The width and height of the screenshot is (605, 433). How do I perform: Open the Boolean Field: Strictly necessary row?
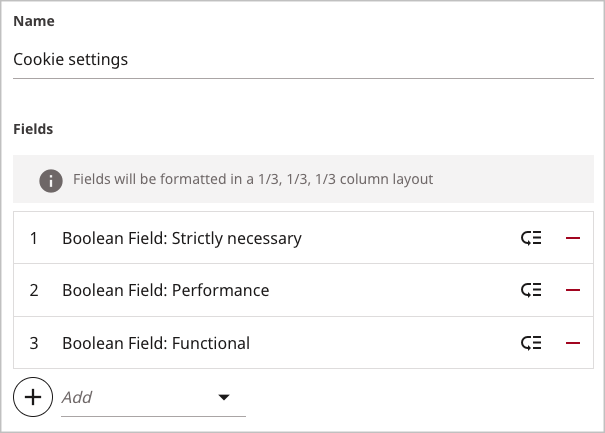(303, 238)
